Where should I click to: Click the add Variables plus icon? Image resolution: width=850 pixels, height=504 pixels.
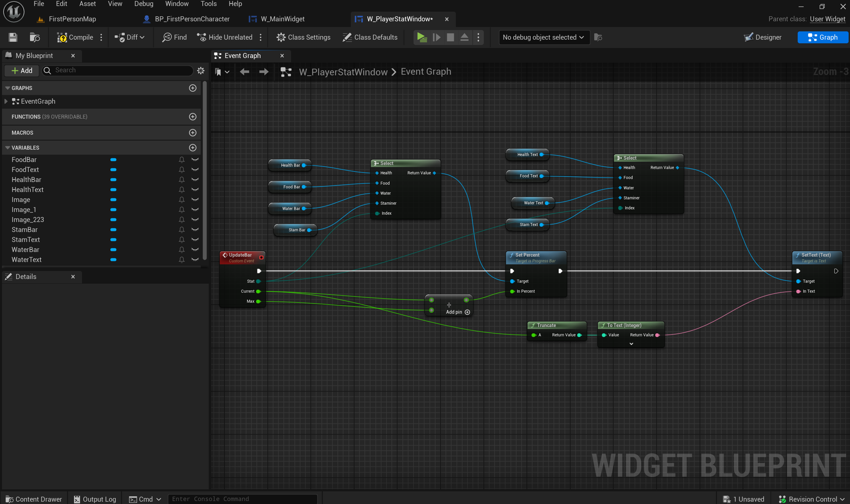pos(193,148)
